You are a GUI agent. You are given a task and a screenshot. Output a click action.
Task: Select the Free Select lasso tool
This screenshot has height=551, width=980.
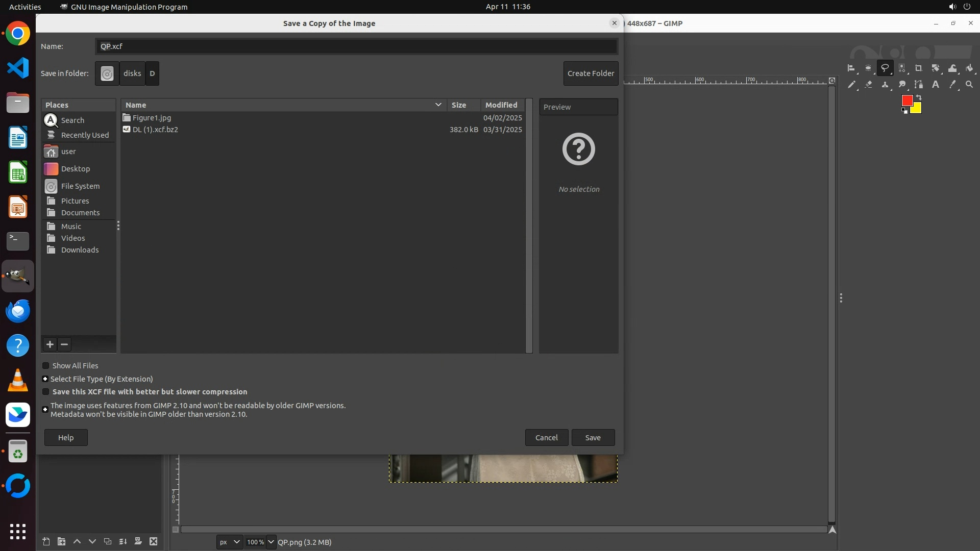885,68
